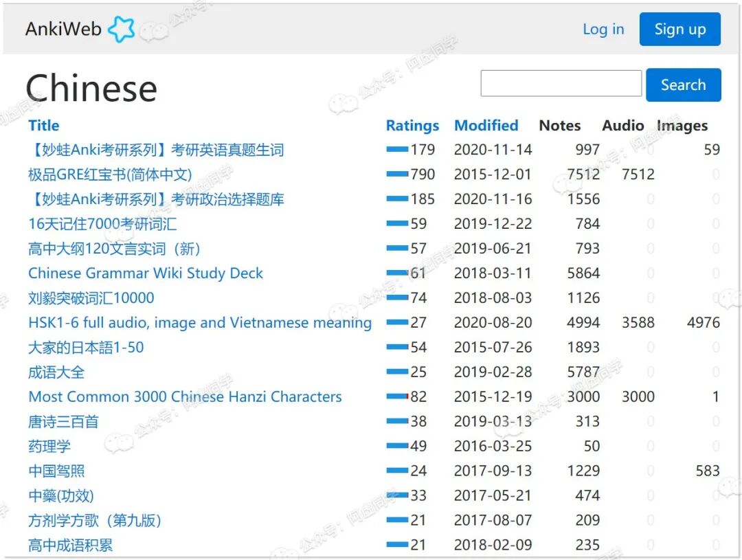Open 刘毅突破词汇10000 deck
742x560 pixels.
point(91,298)
